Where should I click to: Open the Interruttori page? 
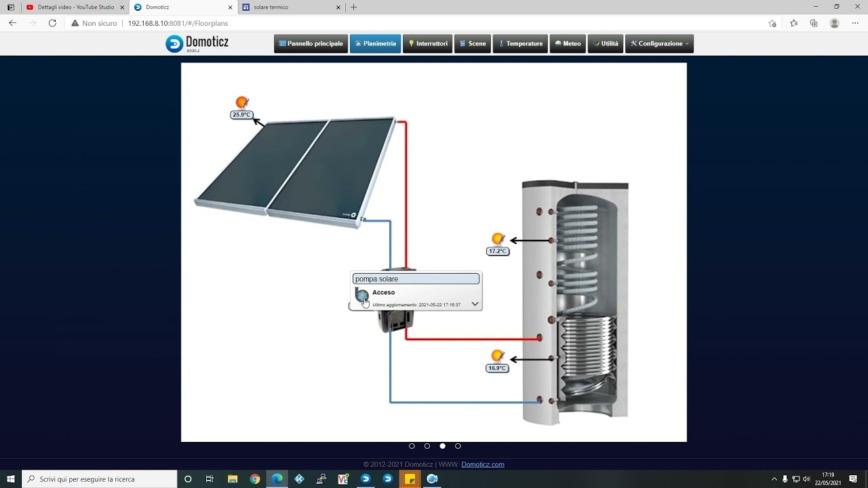(428, 43)
